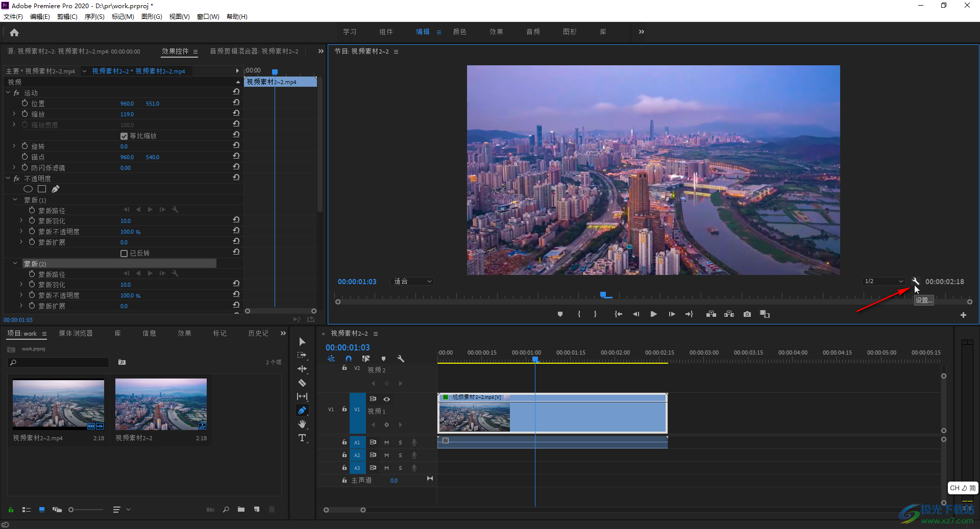
Task: Open the Sequence menu
Action: point(94,17)
